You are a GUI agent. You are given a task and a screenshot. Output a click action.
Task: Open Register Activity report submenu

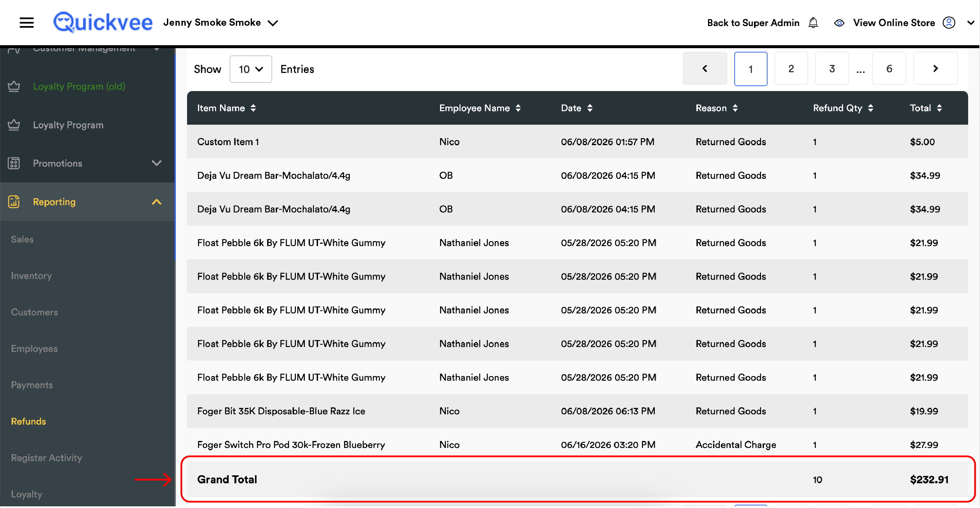point(47,458)
